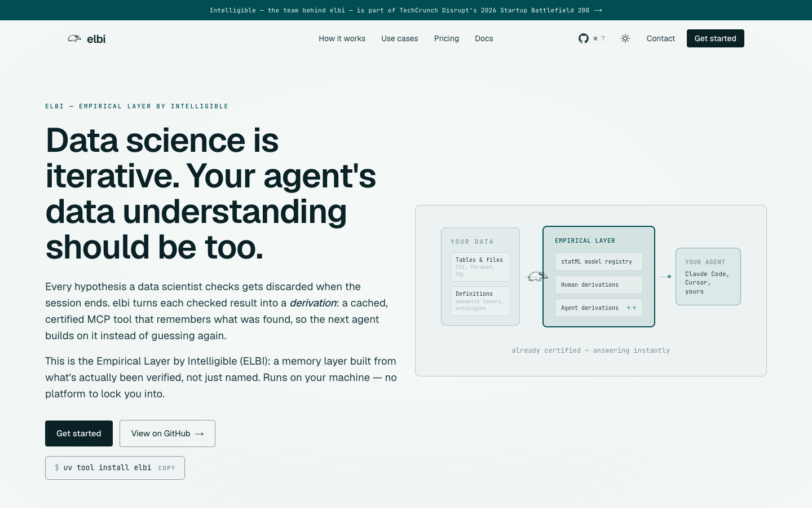812x508 pixels.
Task: Select the Agent derivations row
Action: pos(599,308)
